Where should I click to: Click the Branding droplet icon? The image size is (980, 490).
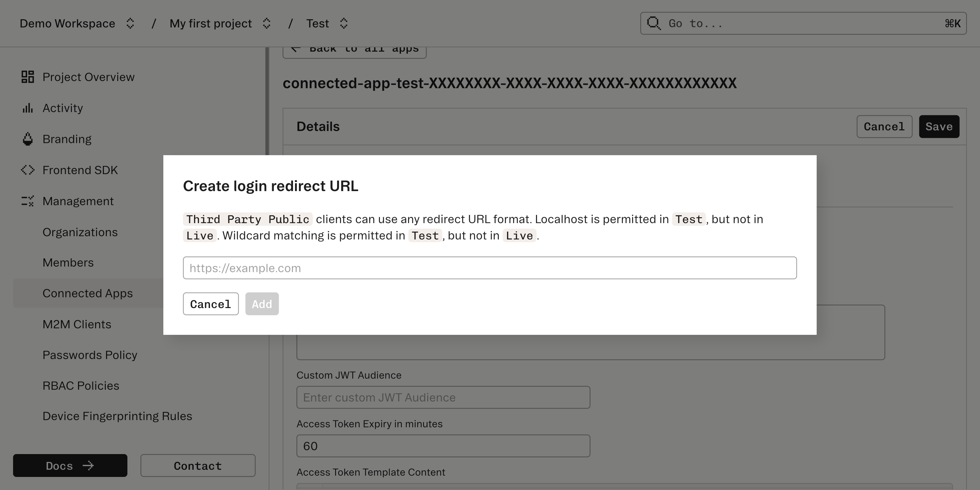click(27, 139)
